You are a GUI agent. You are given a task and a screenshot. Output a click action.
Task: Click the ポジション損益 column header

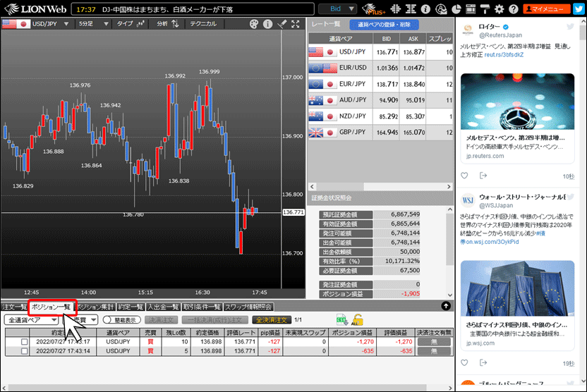pos(352,333)
